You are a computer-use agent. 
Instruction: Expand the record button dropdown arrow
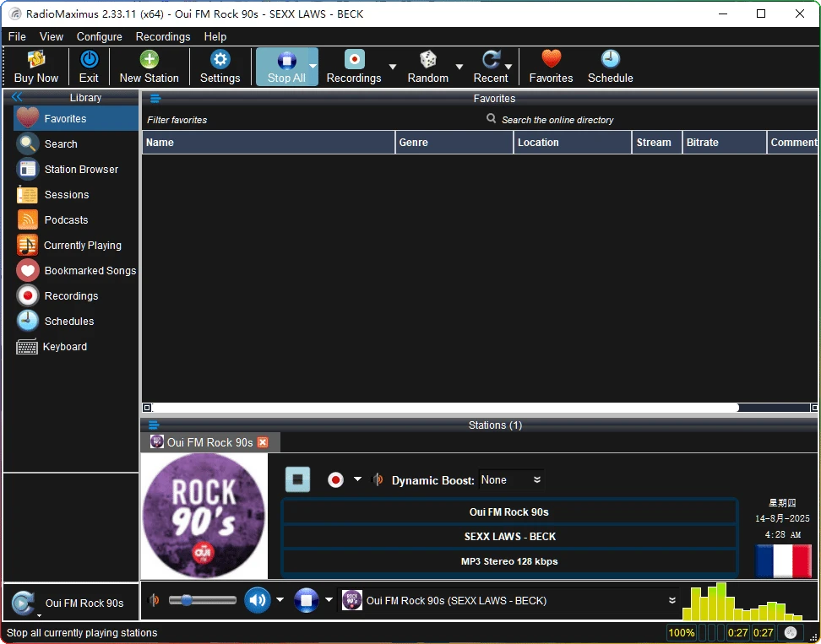(357, 479)
